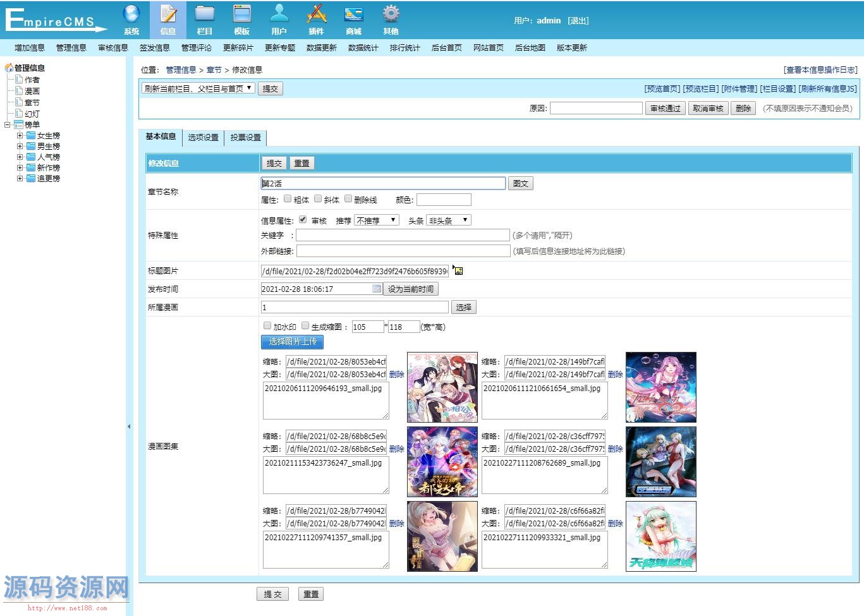Click the 章节名称 text field

[x=383, y=183]
